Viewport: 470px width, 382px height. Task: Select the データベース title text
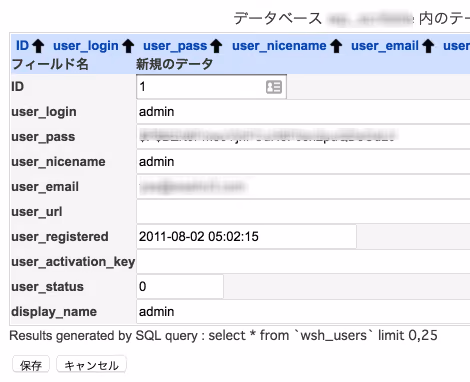point(277,18)
